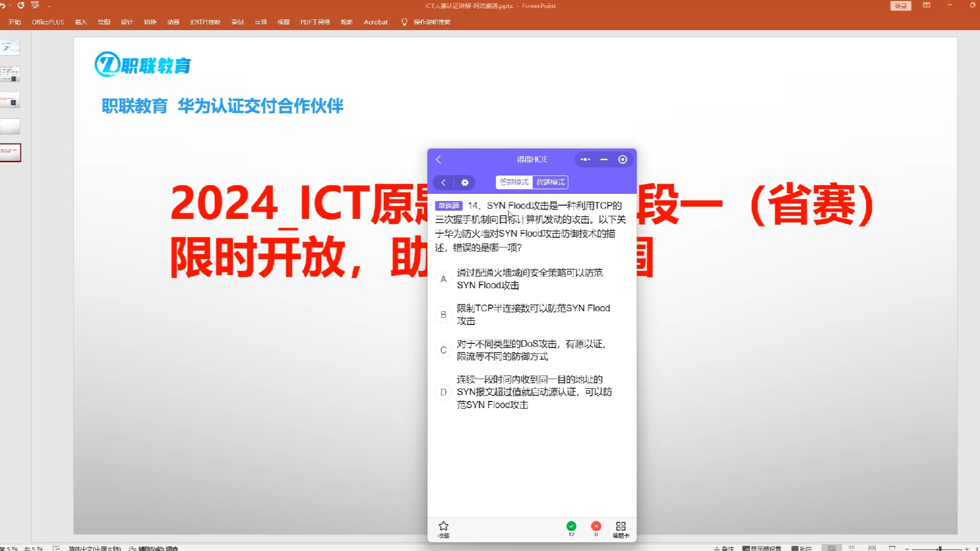Switch to reading view icon in status bar
The width and height of the screenshot is (980, 551).
pos(872,548)
